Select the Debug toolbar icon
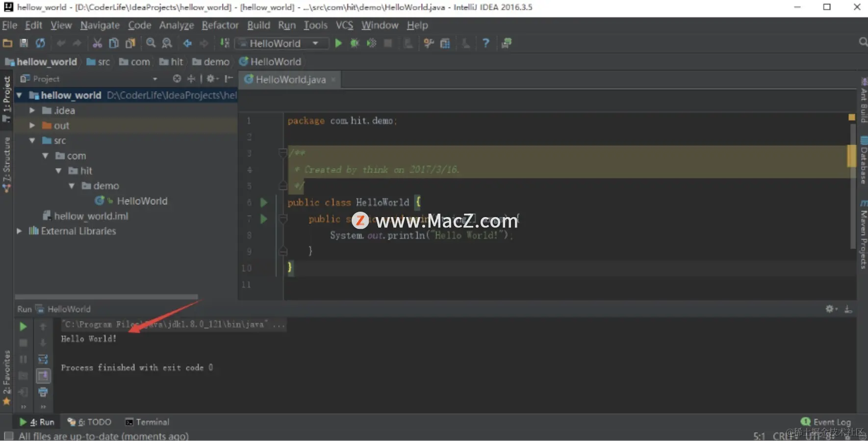The image size is (868, 441). point(355,43)
